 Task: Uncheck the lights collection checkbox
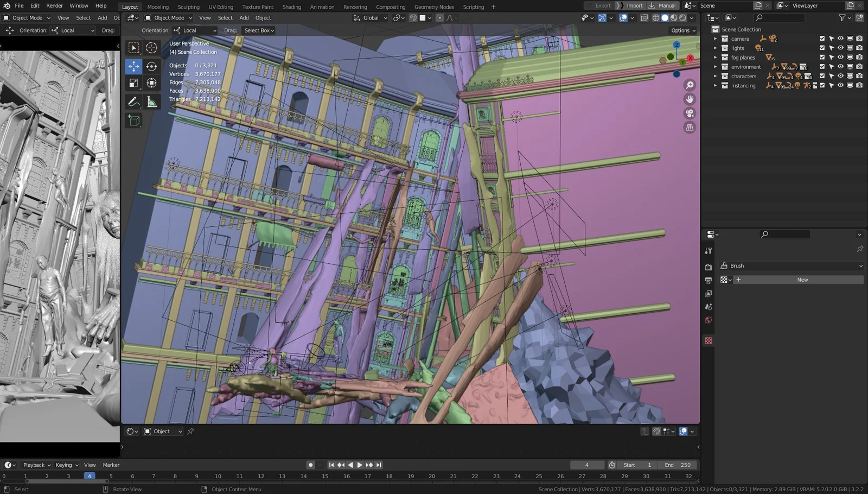tap(822, 48)
